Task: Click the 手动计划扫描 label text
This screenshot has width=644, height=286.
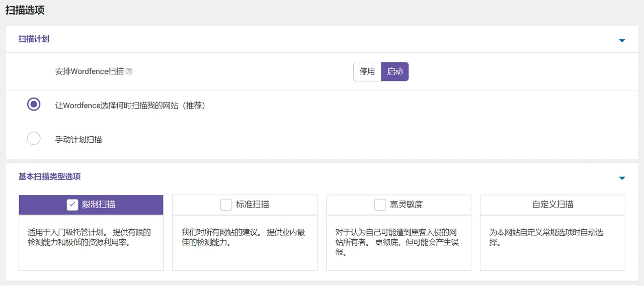Action: pyautogui.click(x=78, y=139)
